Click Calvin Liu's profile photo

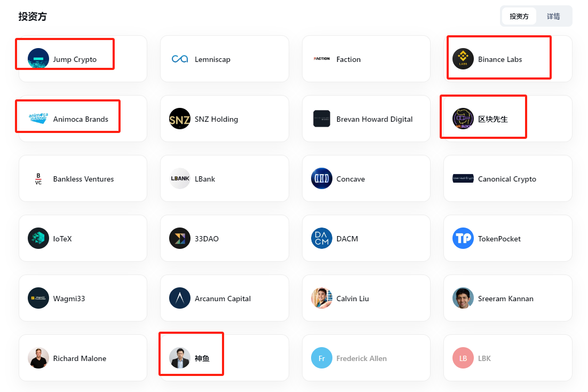tap(321, 298)
